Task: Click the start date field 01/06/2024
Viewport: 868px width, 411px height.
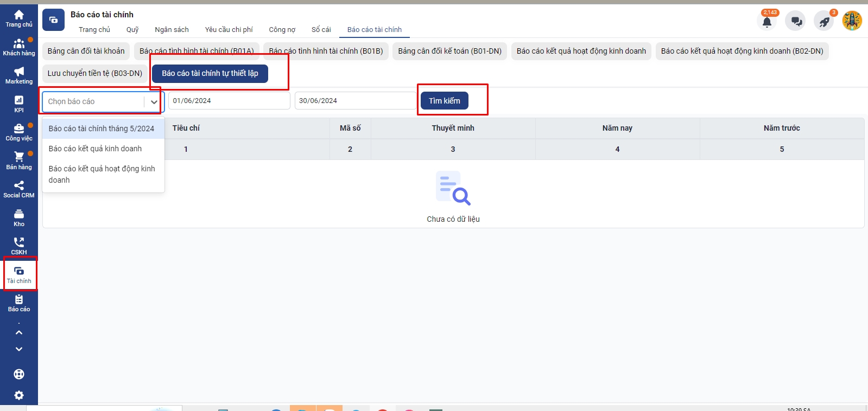Action: pos(229,101)
